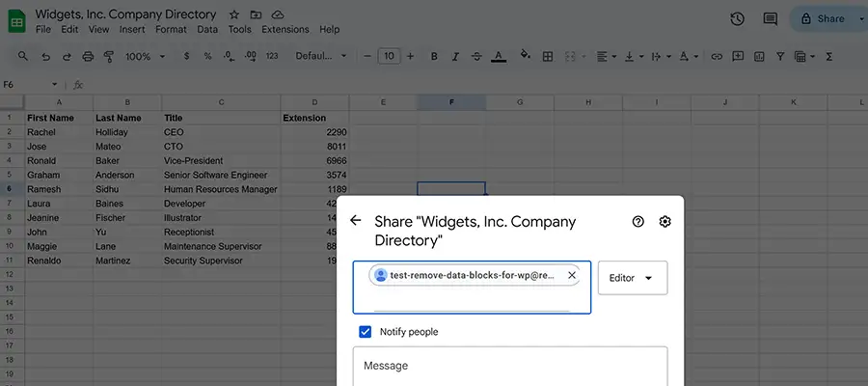Insert a chart
This screenshot has height=386, width=868.
point(759,56)
